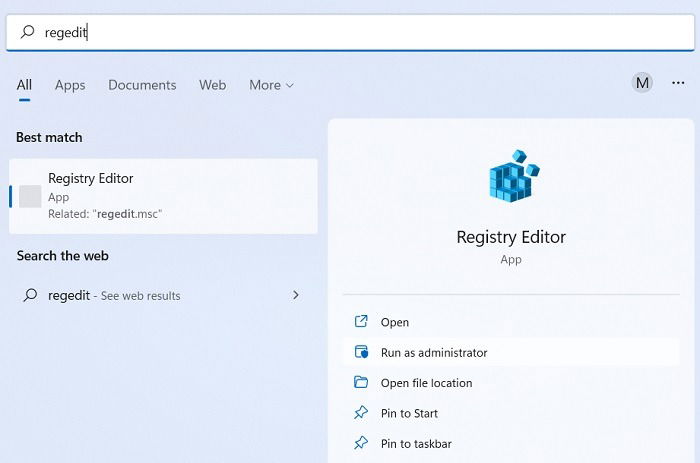Click the Open action's external-link icon

click(x=361, y=321)
